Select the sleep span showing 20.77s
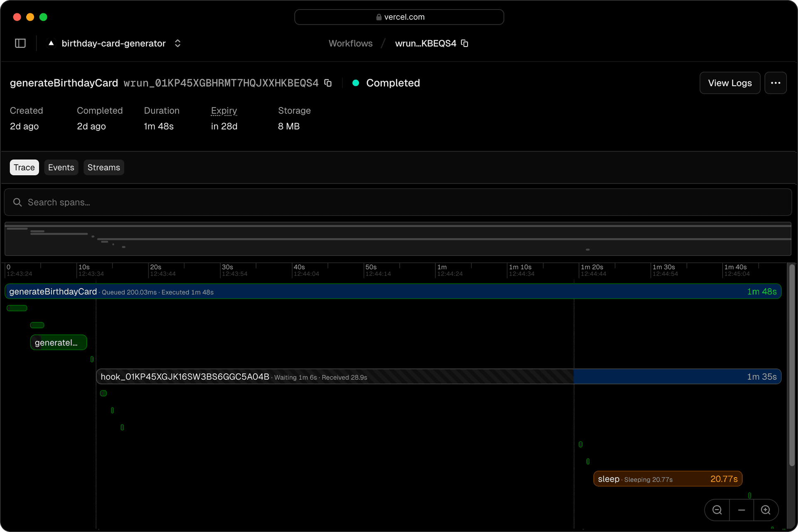 667,478
